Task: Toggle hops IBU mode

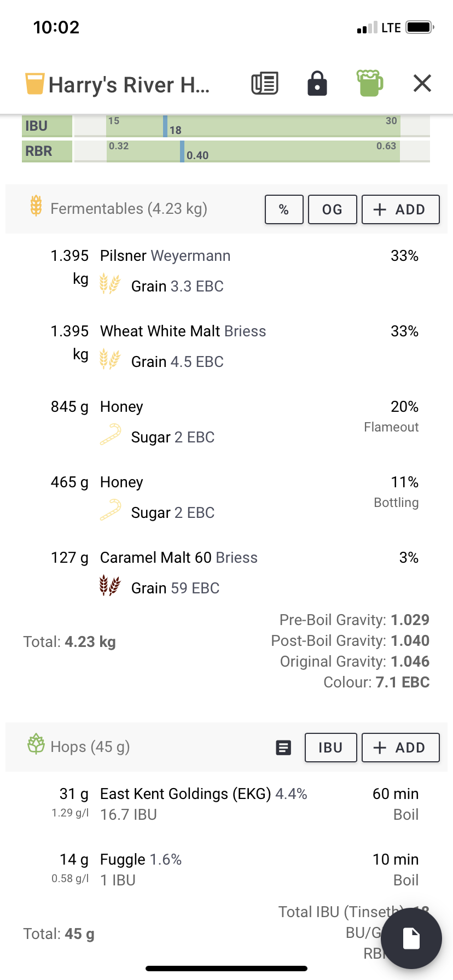Action: pos(330,748)
